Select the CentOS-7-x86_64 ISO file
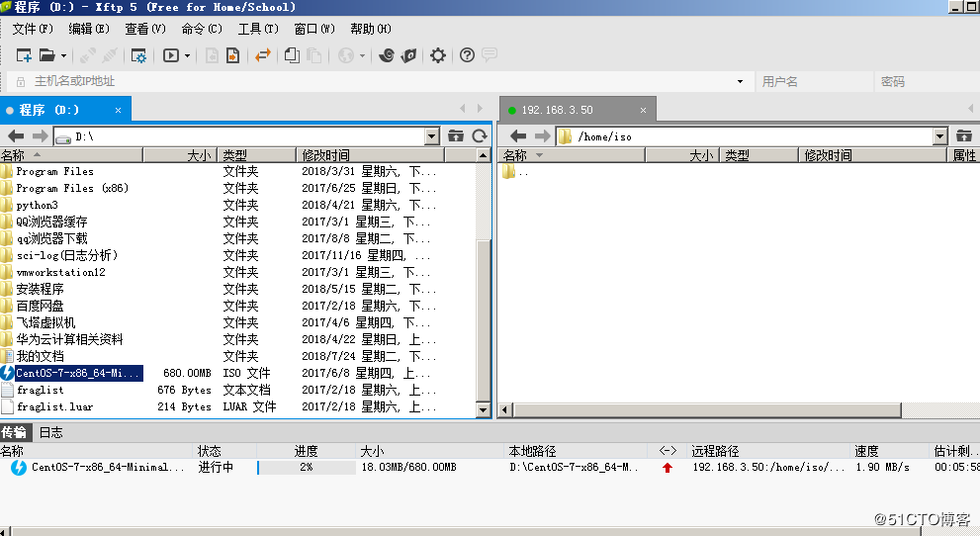Viewport: 980px width, 536px height. coord(77,373)
